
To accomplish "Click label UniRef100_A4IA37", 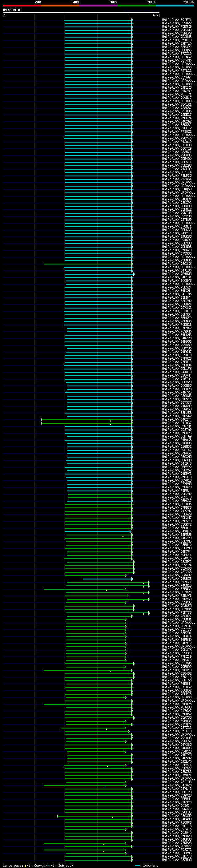I will pyautogui.click(x=177, y=423).
